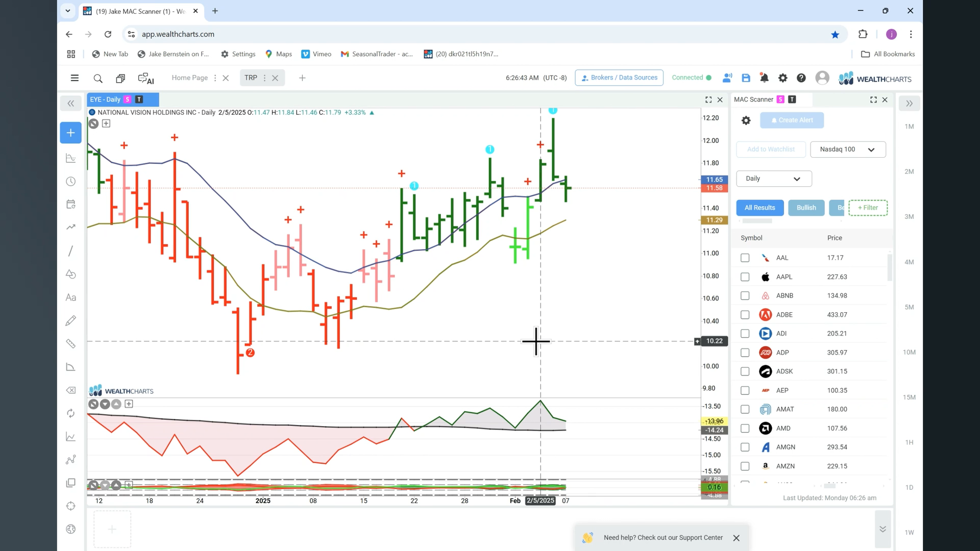The image size is (980, 551).
Task: Select the ruler measure tool
Action: (71, 344)
